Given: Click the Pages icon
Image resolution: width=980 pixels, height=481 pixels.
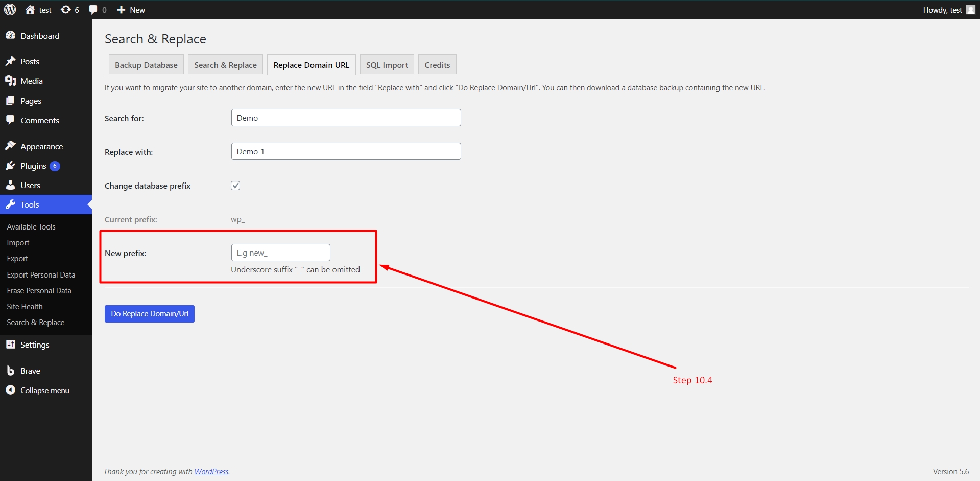Looking at the screenshot, I should (x=10, y=101).
